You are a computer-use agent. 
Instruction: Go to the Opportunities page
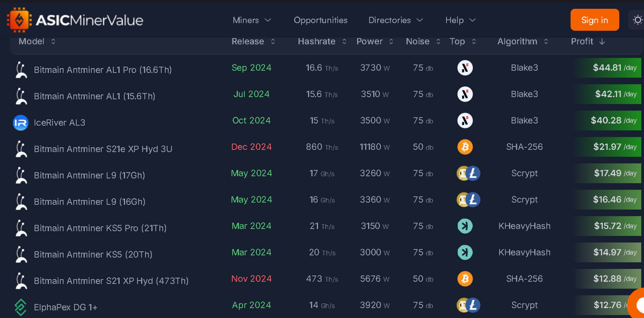pos(320,20)
